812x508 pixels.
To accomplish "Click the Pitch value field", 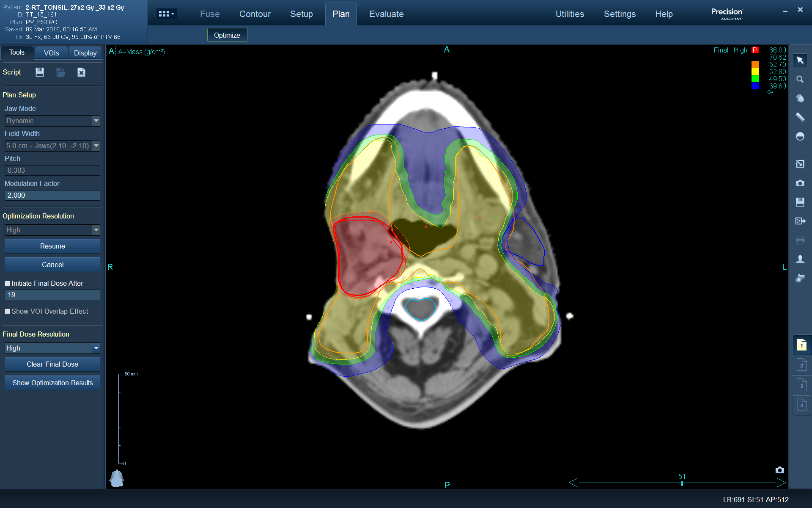I will [52, 171].
